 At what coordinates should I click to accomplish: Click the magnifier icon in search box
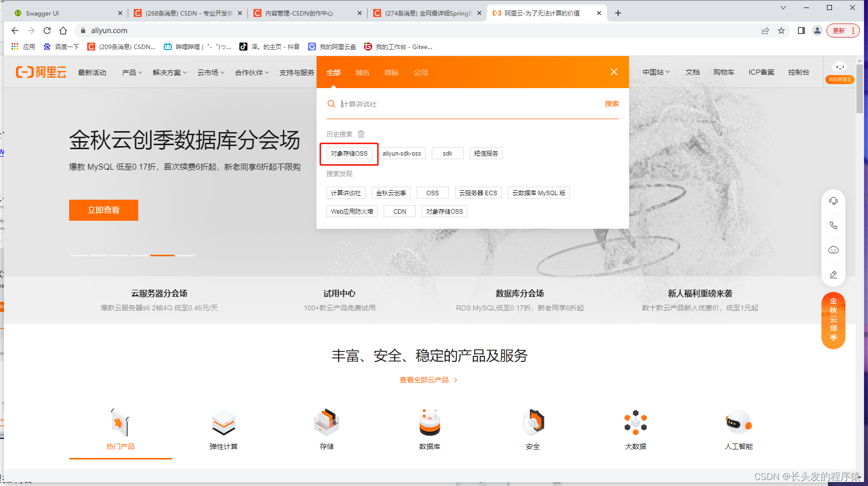331,104
